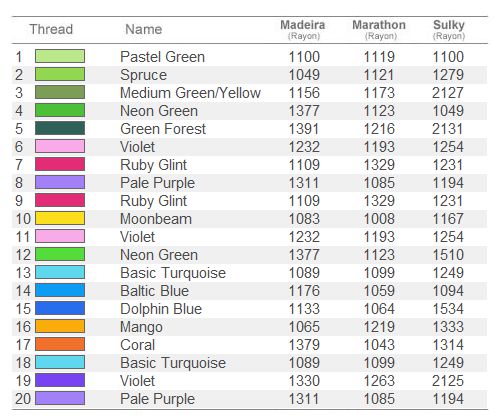The image size is (500, 420).
Task: Click the Green Forest thread name
Action: (163, 129)
